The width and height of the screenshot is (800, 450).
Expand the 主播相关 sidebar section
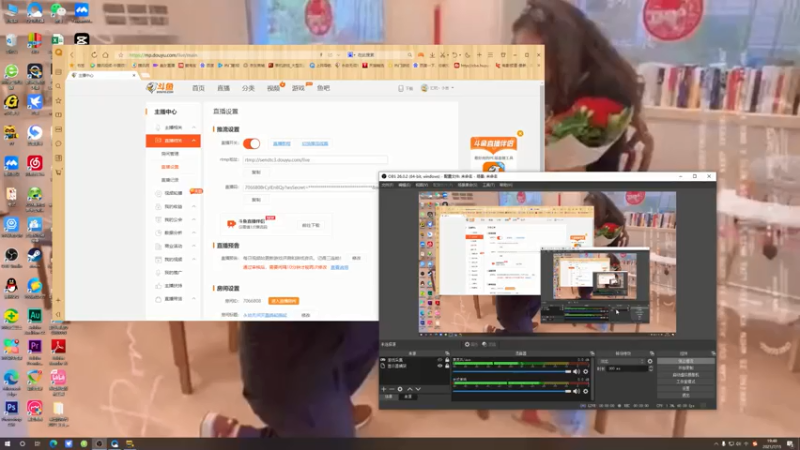coord(175,127)
